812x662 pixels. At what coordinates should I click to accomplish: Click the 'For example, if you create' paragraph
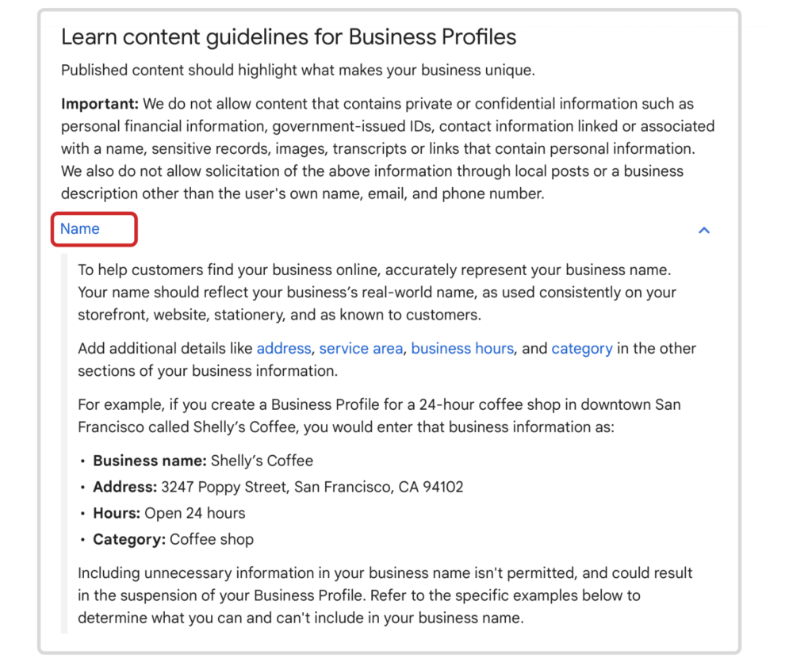tap(379, 415)
